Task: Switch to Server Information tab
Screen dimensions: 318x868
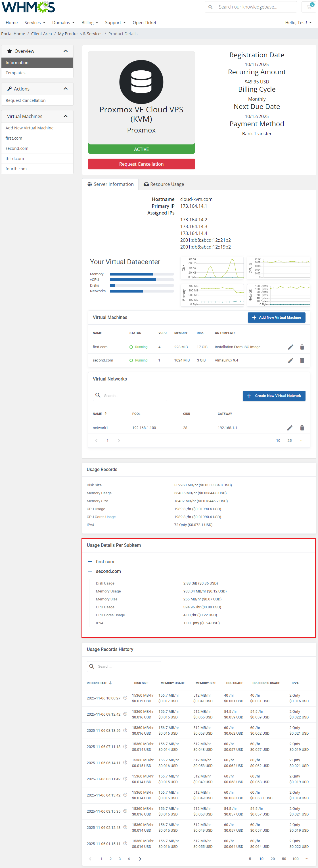Action: [110, 184]
